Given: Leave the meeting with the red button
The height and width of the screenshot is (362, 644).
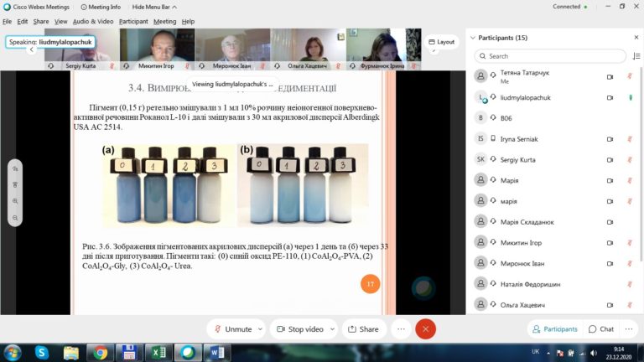Looking at the screenshot, I should click(425, 329).
